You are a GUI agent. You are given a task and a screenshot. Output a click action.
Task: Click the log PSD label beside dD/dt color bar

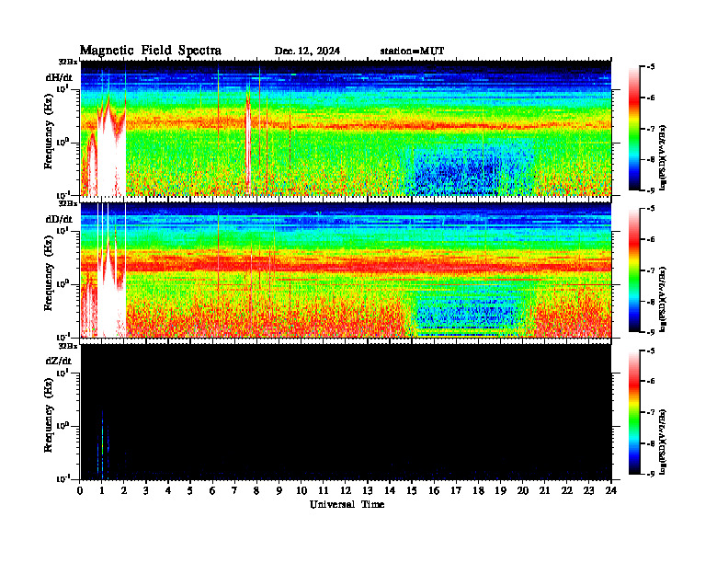point(663,299)
